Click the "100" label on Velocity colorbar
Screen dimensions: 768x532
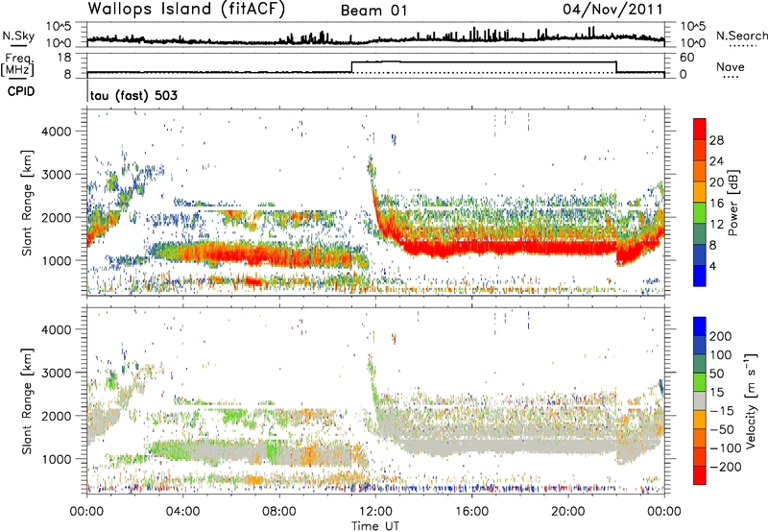pyautogui.click(x=721, y=355)
